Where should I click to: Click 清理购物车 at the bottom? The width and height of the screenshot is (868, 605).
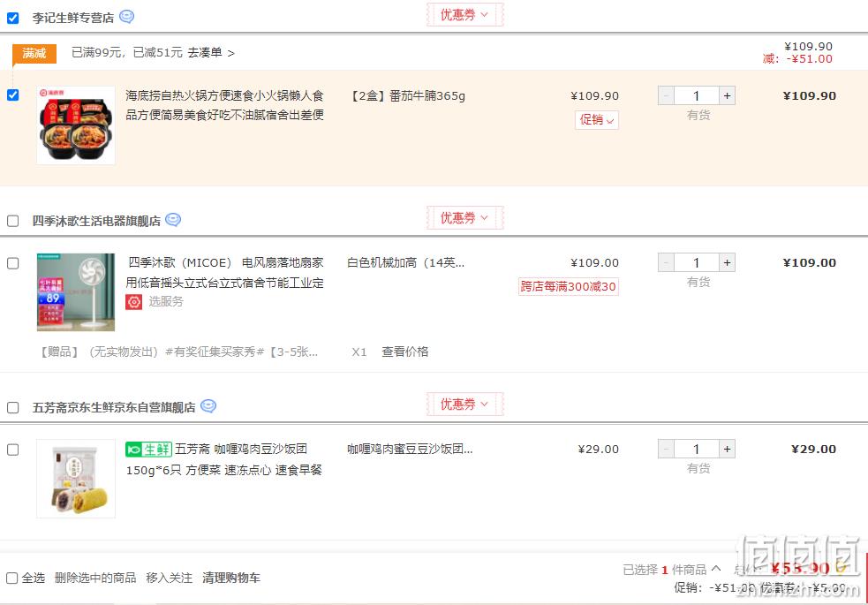pyautogui.click(x=230, y=578)
